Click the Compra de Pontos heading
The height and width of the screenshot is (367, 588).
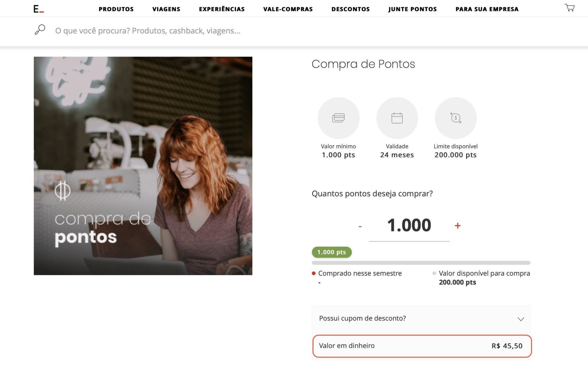pos(363,64)
